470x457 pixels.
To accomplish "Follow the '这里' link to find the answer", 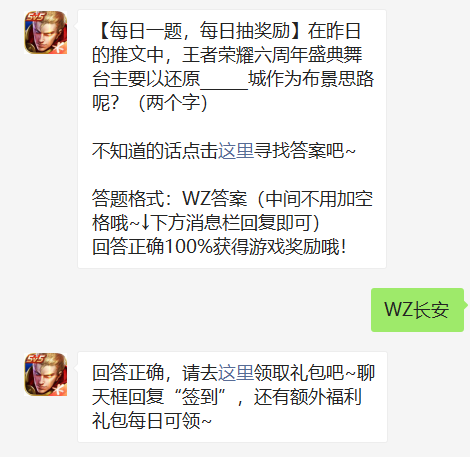I will (x=236, y=151).
